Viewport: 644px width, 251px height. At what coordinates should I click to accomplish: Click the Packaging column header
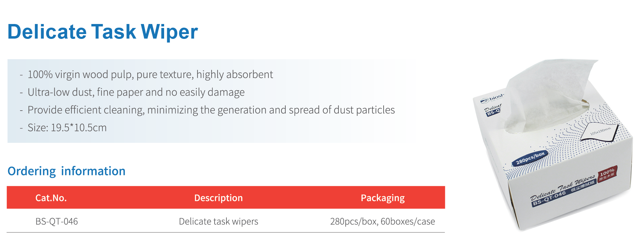(382, 198)
